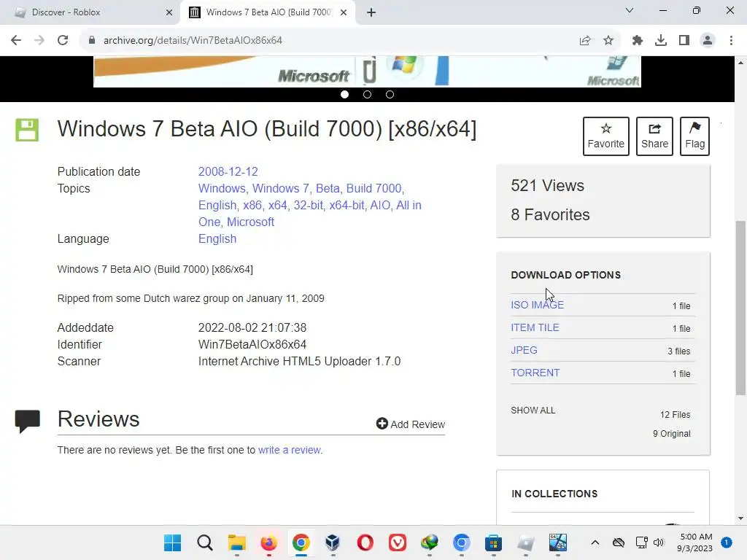Open the Chrome profile avatar
Screen dimensions: 747x560
(708, 41)
